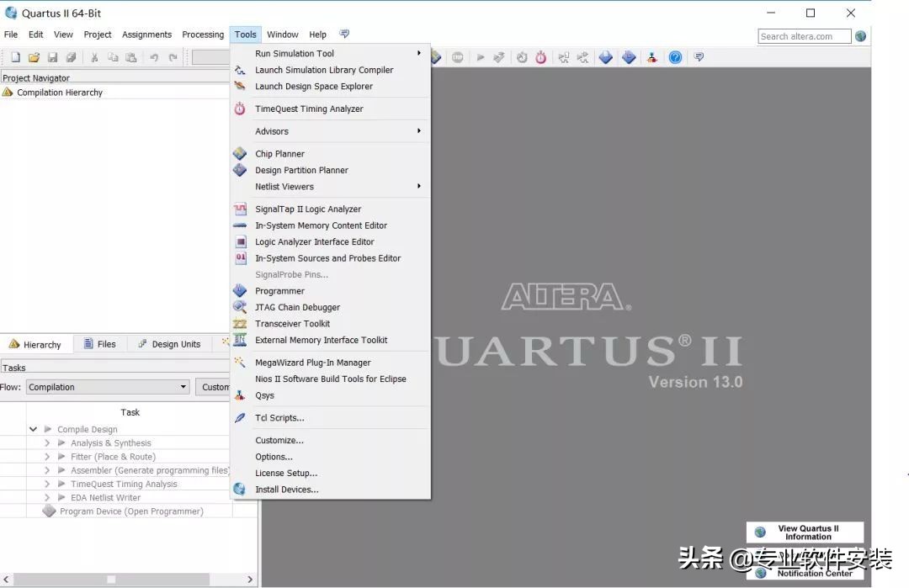Screen dimensions: 909x588
Task: Select Transceiver Toolkit menu item
Action: coord(331,323)
